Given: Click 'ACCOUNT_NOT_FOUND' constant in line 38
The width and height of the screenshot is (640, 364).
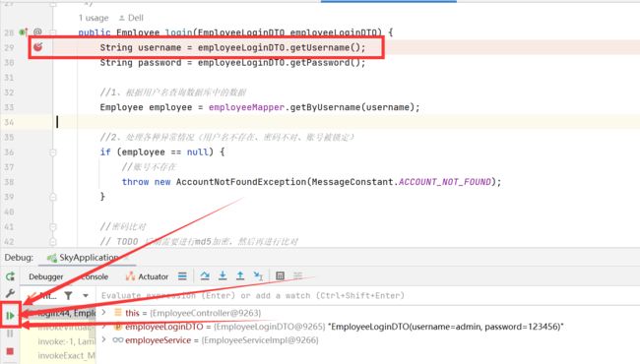Looking at the screenshot, I should coord(444,182).
